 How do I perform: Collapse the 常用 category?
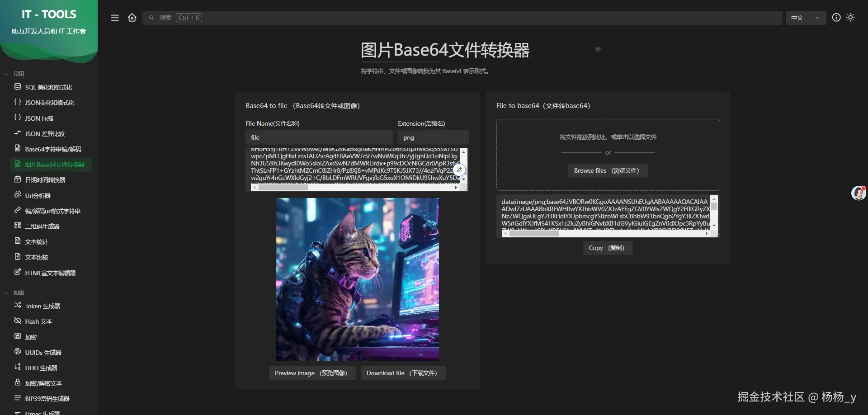click(14, 74)
